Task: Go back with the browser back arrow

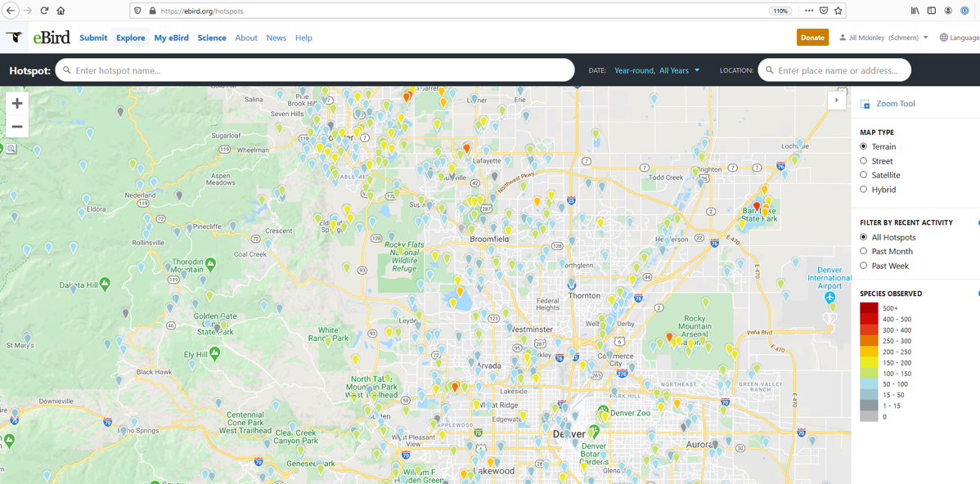Action: pyautogui.click(x=11, y=11)
